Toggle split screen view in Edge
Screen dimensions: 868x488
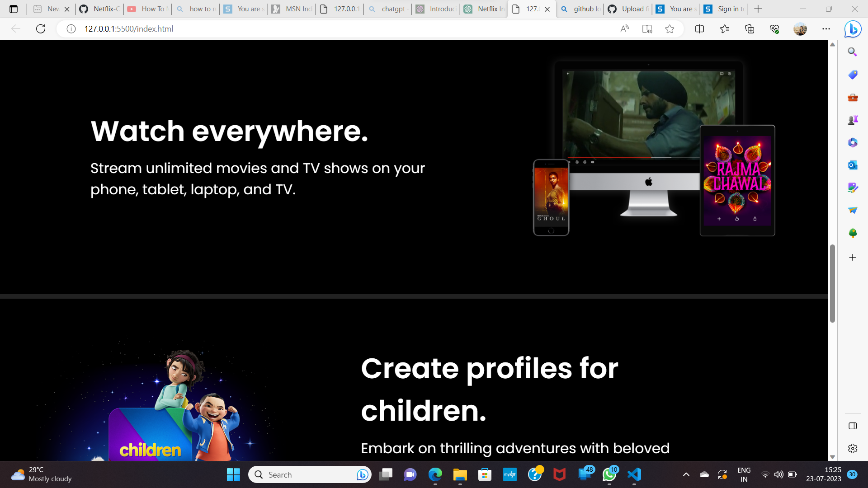699,28
